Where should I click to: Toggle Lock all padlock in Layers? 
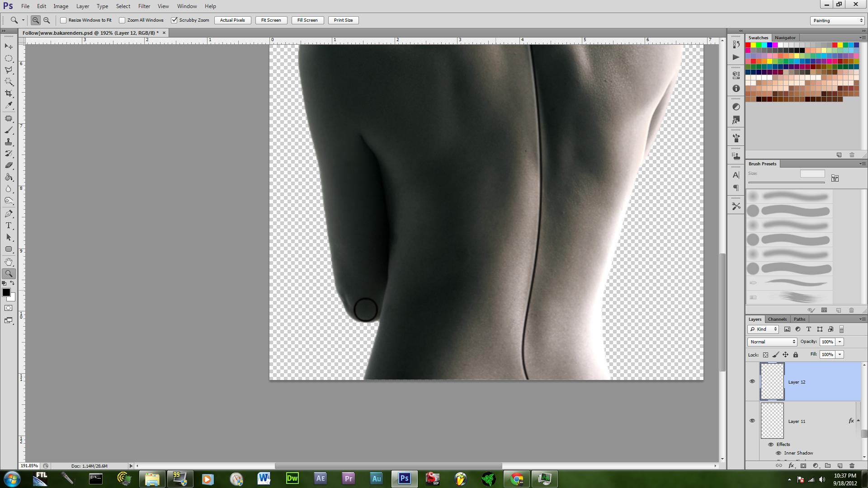pyautogui.click(x=796, y=355)
